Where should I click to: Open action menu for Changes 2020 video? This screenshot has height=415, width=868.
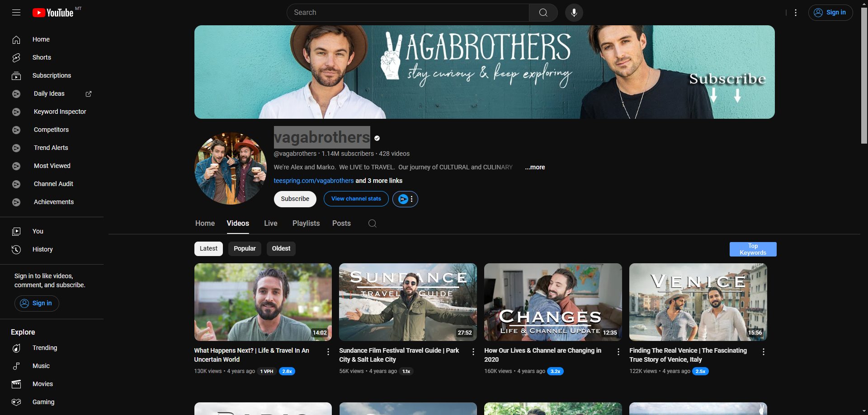(x=618, y=352)
